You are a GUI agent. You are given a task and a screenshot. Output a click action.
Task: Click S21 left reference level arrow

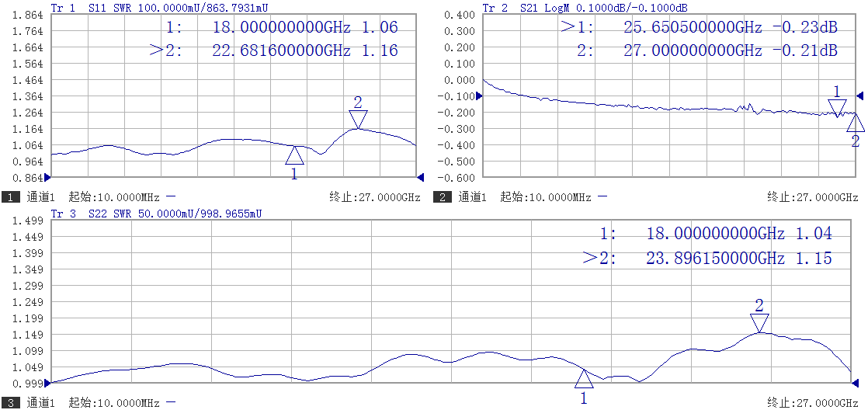(x=479, y=96)
